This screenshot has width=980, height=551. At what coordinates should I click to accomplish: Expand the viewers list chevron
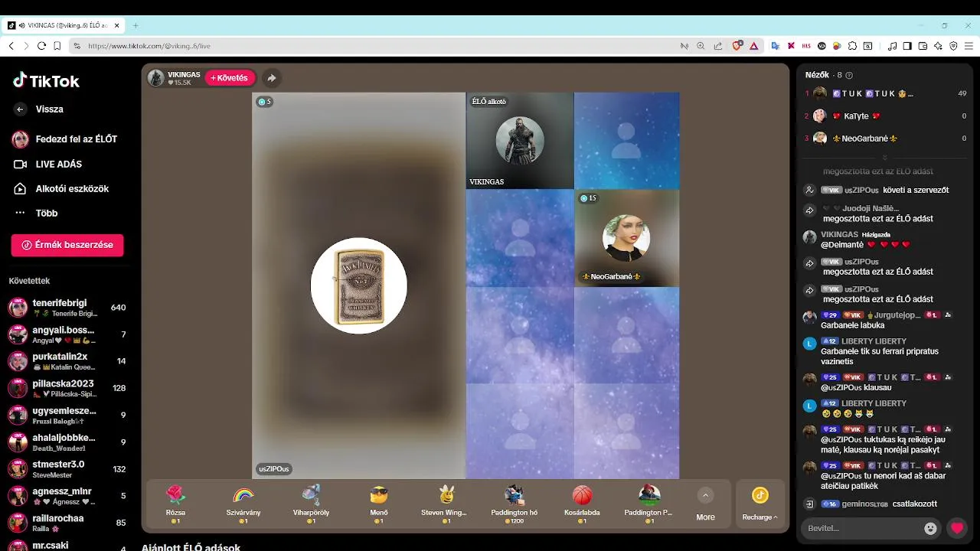(885, 157)
